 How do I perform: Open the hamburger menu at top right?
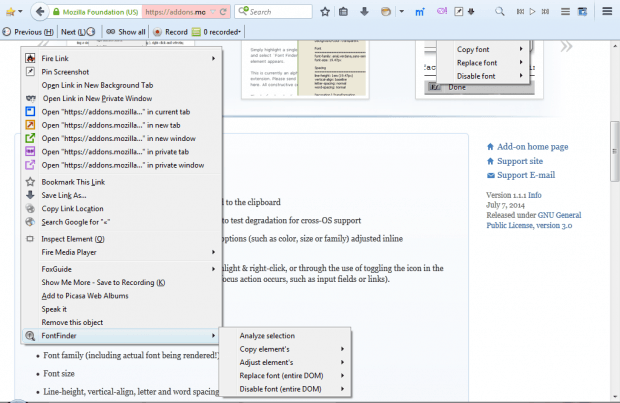(x=606, y=12)
